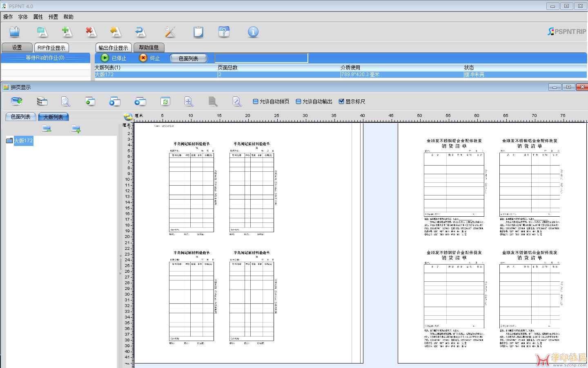This screenshot has height=368, width=588.
Task: Click the add folder icon with green plus
Action: (x=76, y=129)
